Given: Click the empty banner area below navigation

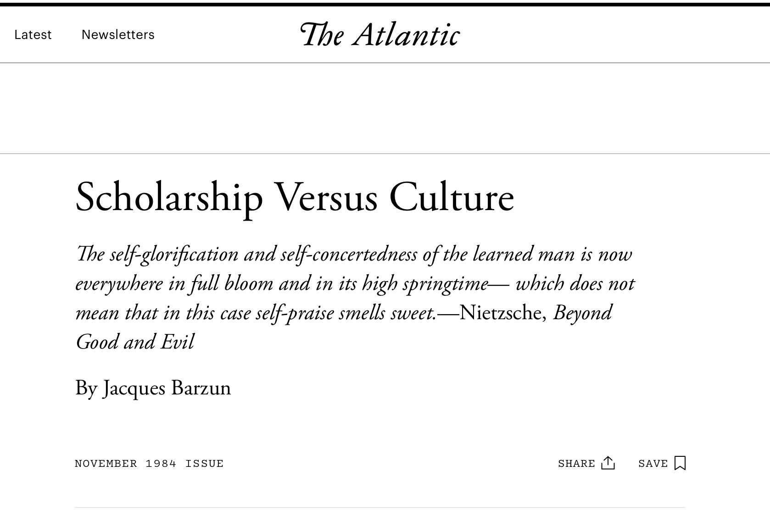Looking at the screenshot, I should [x=385, y=108].
